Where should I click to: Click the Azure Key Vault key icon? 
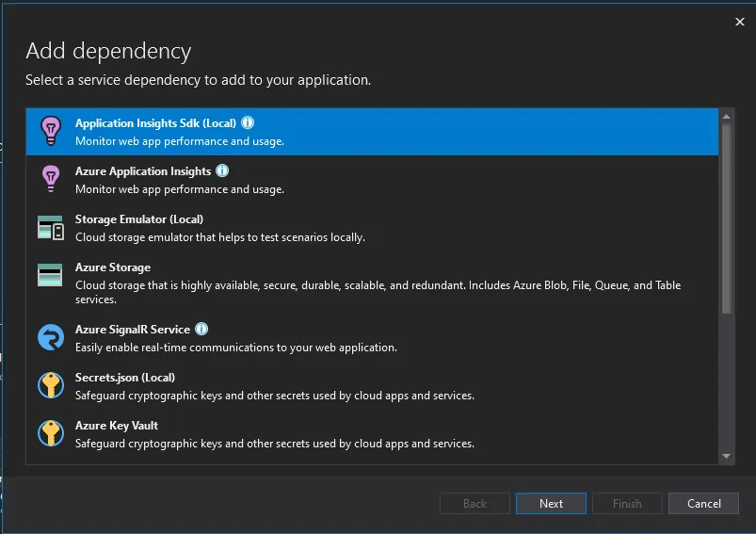[51, 433]
